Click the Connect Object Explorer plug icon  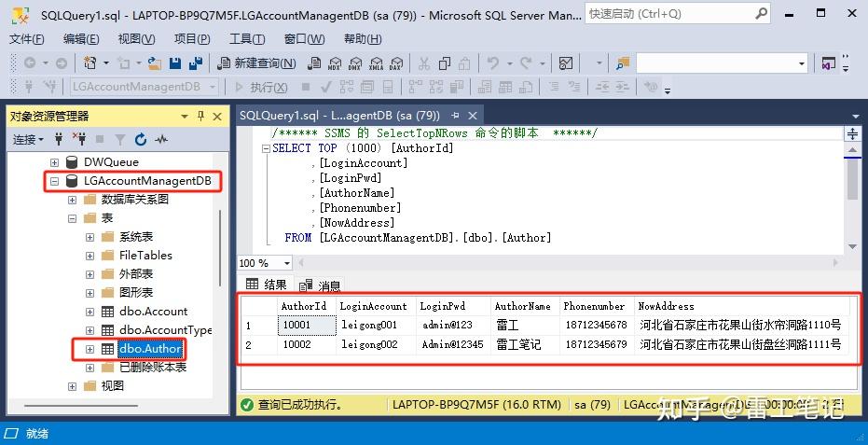(59, 139)
